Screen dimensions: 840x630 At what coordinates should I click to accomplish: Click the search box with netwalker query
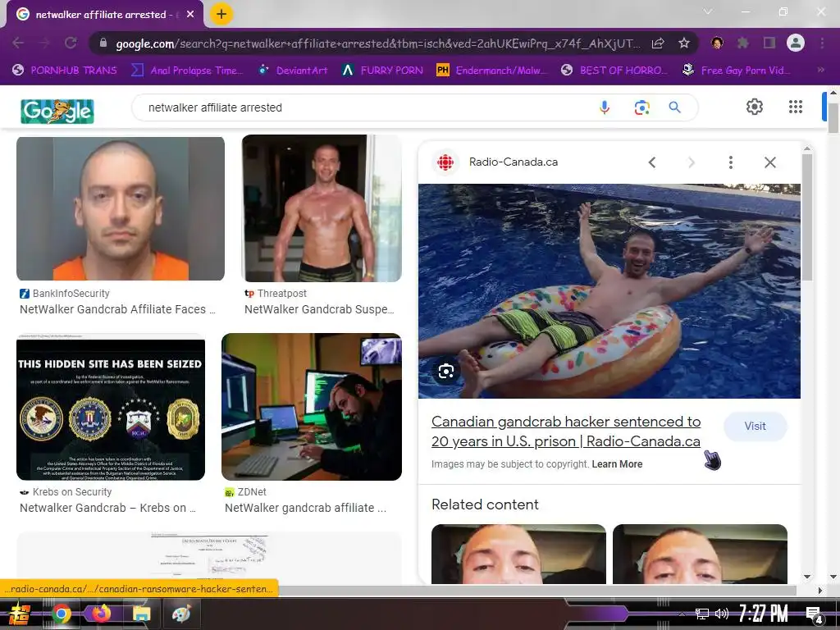[364, 107]
